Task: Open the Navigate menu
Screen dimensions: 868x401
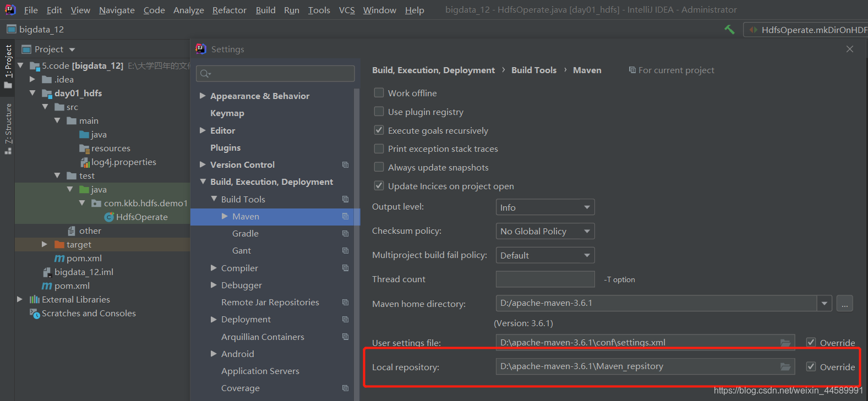Action: point(117,10)
